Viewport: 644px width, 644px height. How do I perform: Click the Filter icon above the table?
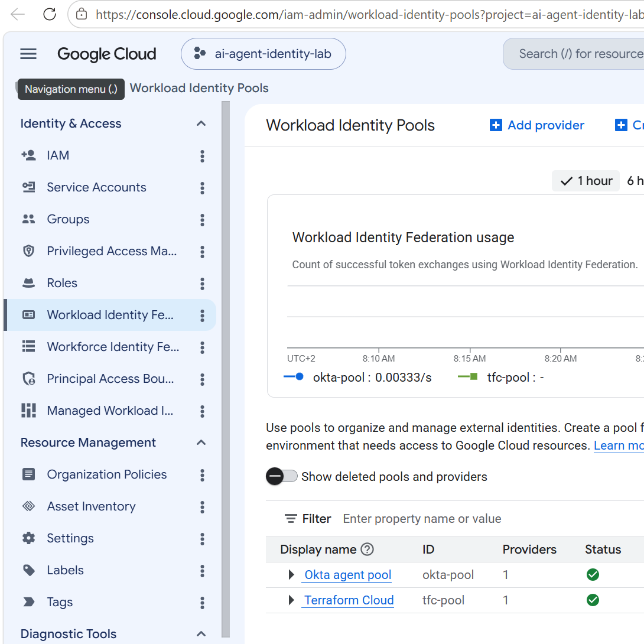(x=291, y=519)
